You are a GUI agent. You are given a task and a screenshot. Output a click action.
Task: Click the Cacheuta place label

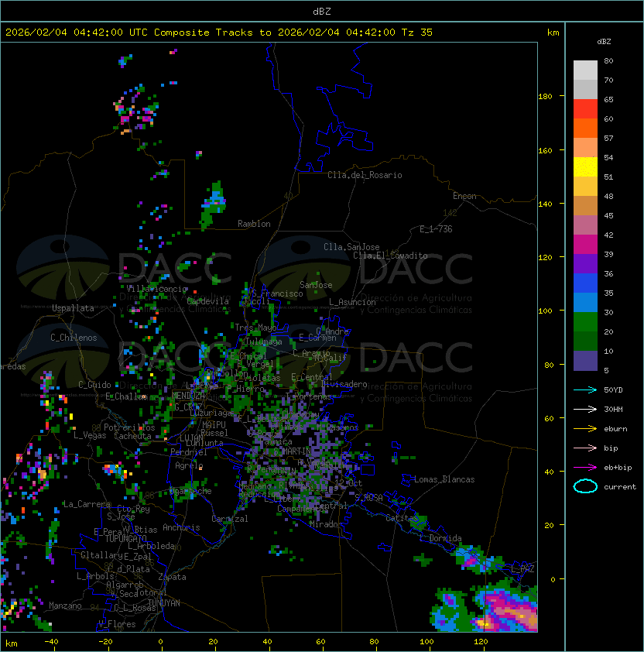tap(132, 436)
